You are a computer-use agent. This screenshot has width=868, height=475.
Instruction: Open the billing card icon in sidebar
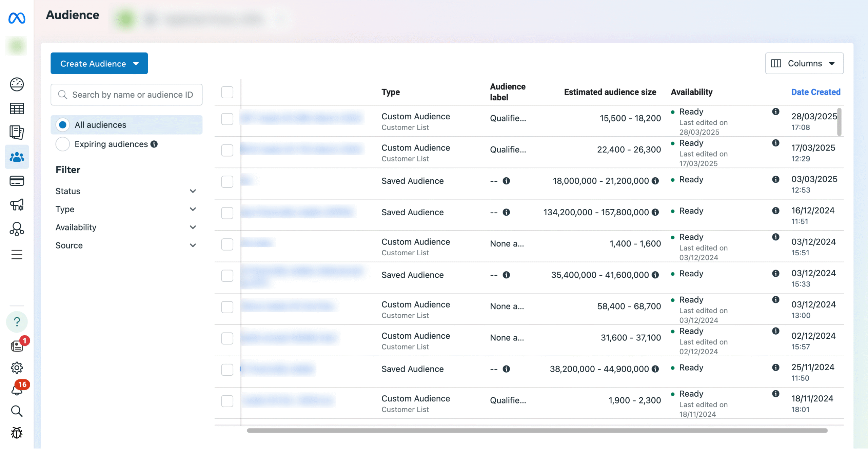click(x=17, y=181)
